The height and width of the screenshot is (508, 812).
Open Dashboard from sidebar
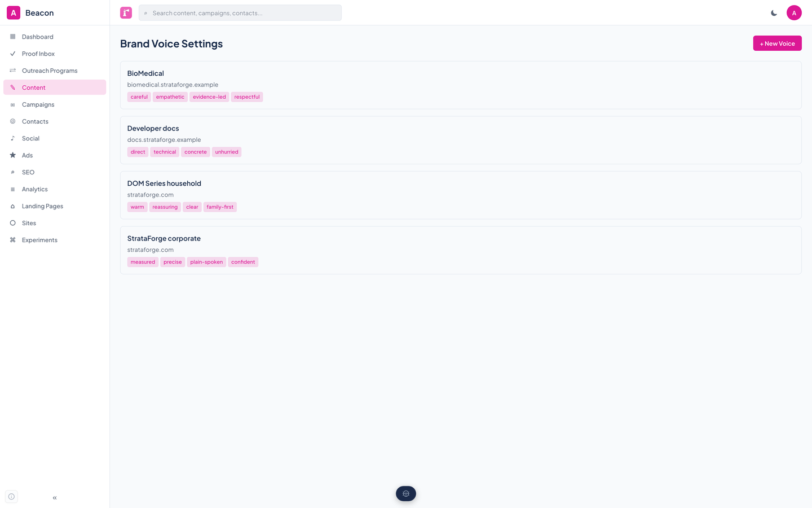coord(55,37)
